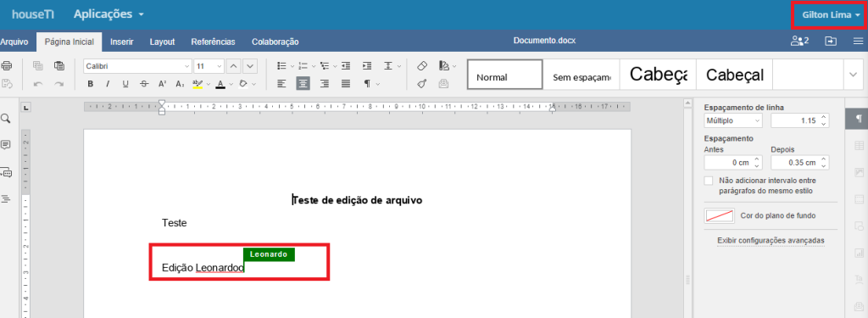The height and width of the screenshot is (318, 868).
Task: Justify the paragraph text
Action: point(346,84)
